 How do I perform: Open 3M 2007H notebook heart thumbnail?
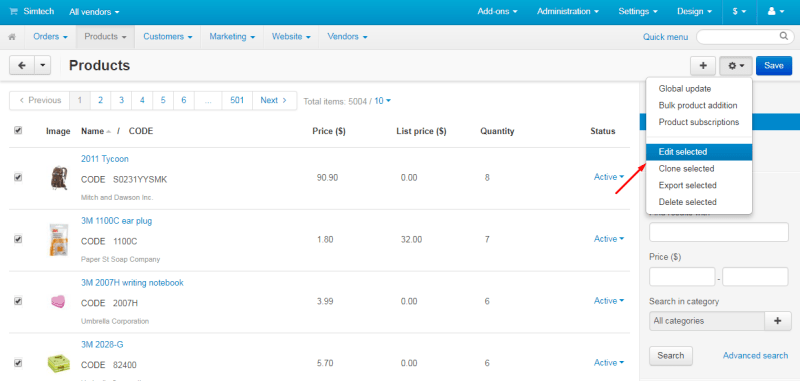pos(58,301)
